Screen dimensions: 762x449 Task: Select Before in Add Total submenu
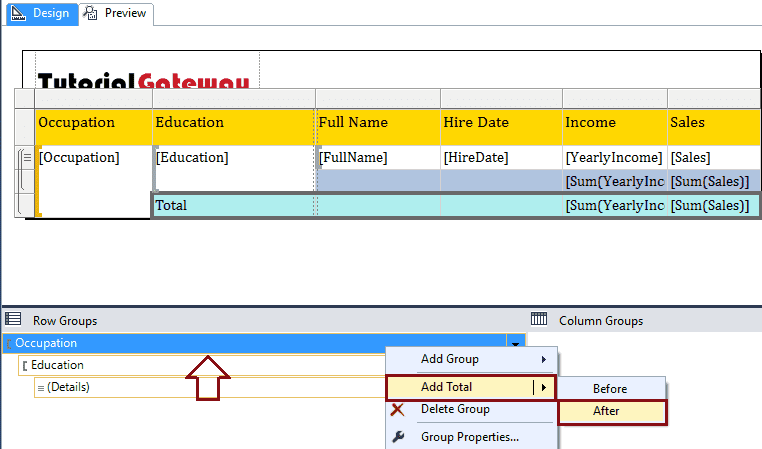coord(612,389)
